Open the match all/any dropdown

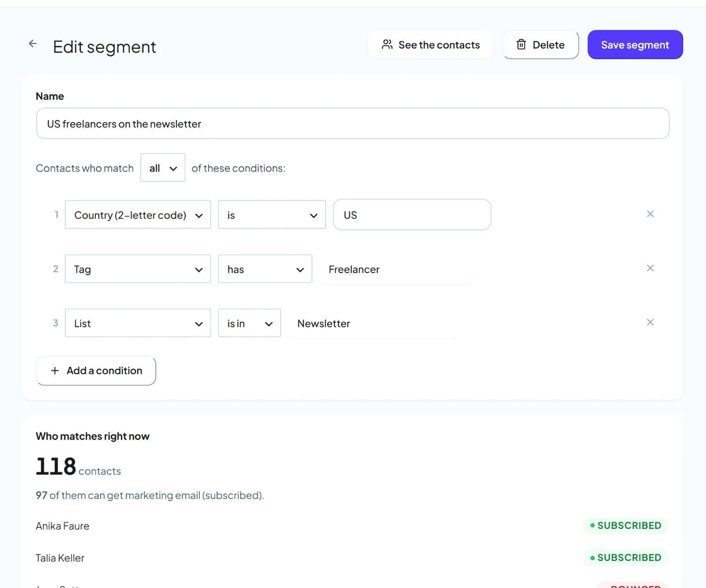[x=163, y=168]
